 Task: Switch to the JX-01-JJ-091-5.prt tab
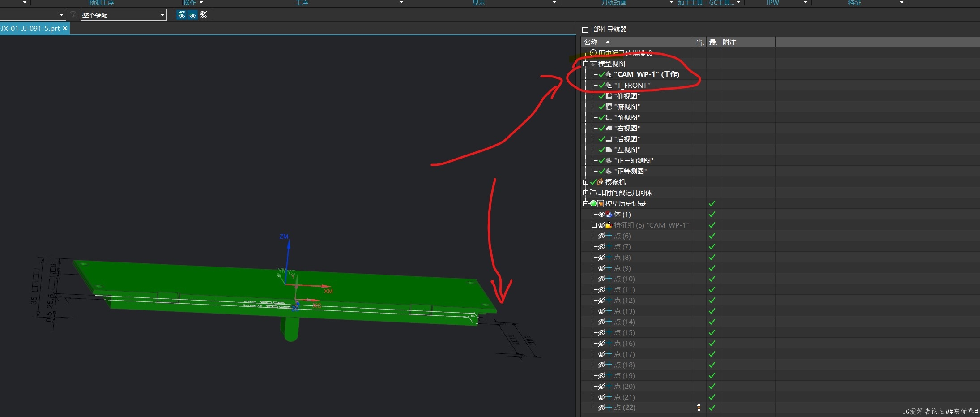[30, 28]
